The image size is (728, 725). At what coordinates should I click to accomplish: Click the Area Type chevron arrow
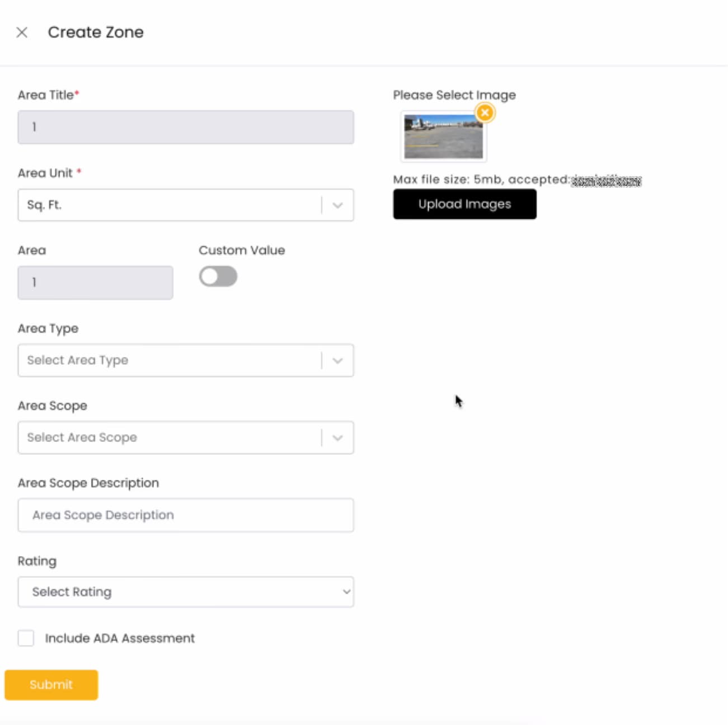pyautogui.click(x=337, y=361)
